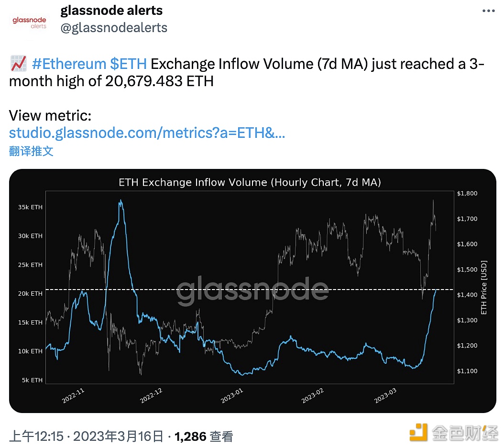Click the chart-increasing emoji in tweet
Viewport: 504px width, 447px height.
pos(18,63)
